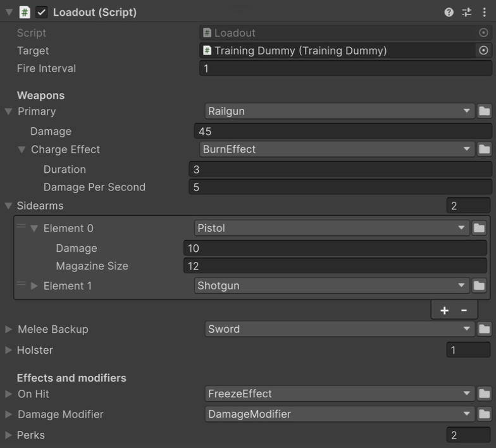Image resolution: width=496 pixels, height=448 pixels.
Task: Click the Weapons header text
Action: point(40,95)
